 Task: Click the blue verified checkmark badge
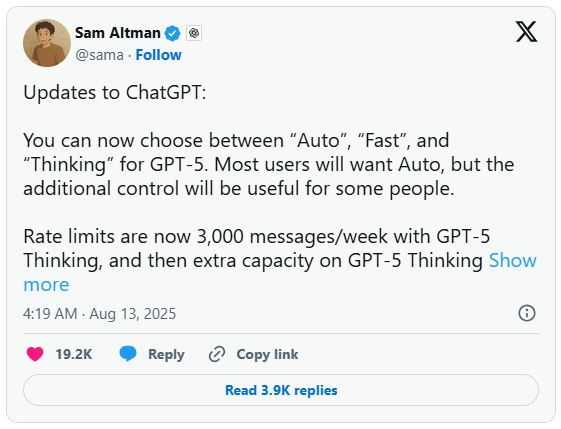coord(172,33)
